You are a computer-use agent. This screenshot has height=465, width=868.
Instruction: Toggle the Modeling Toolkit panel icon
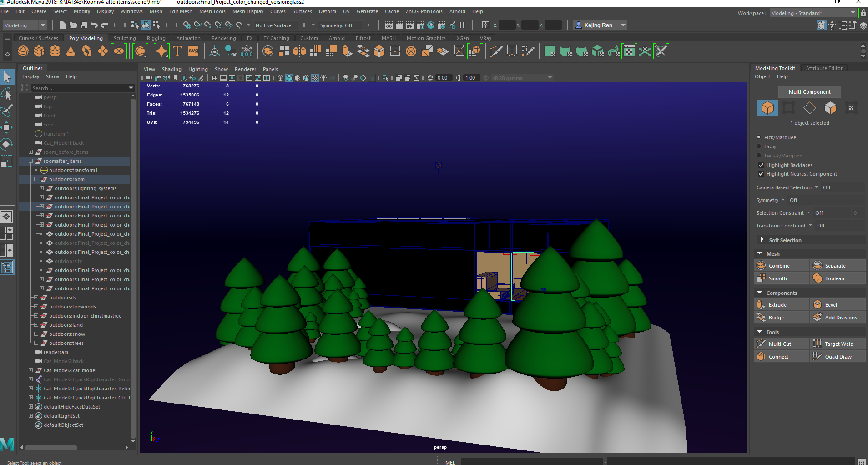(x=821, y=25)
